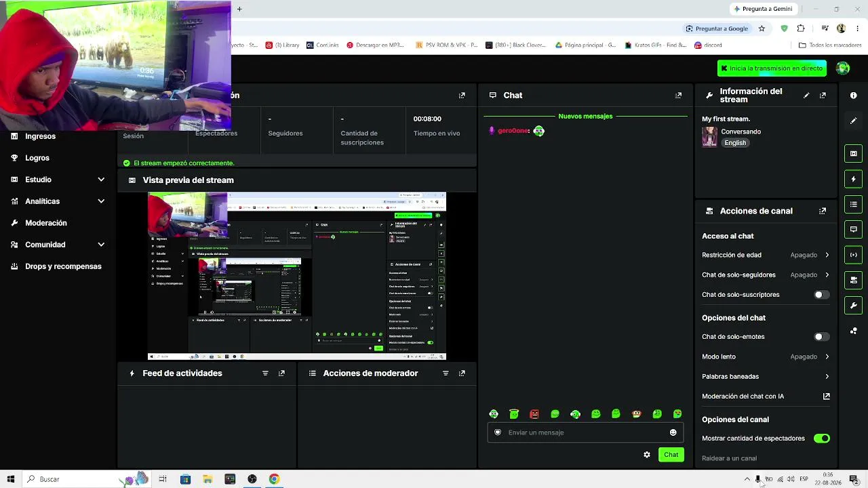Open Palabras baneadas list
Screen dimensions: 868x488
pos(766,377)
